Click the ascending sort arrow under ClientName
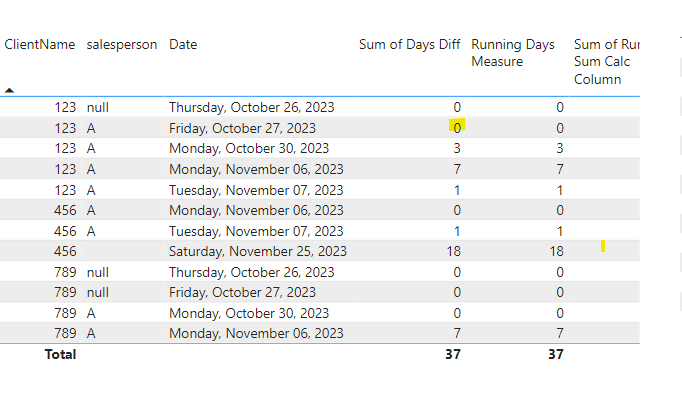Image resolution: width=682 pixels, height=412 pixels. tap(9, 90)
